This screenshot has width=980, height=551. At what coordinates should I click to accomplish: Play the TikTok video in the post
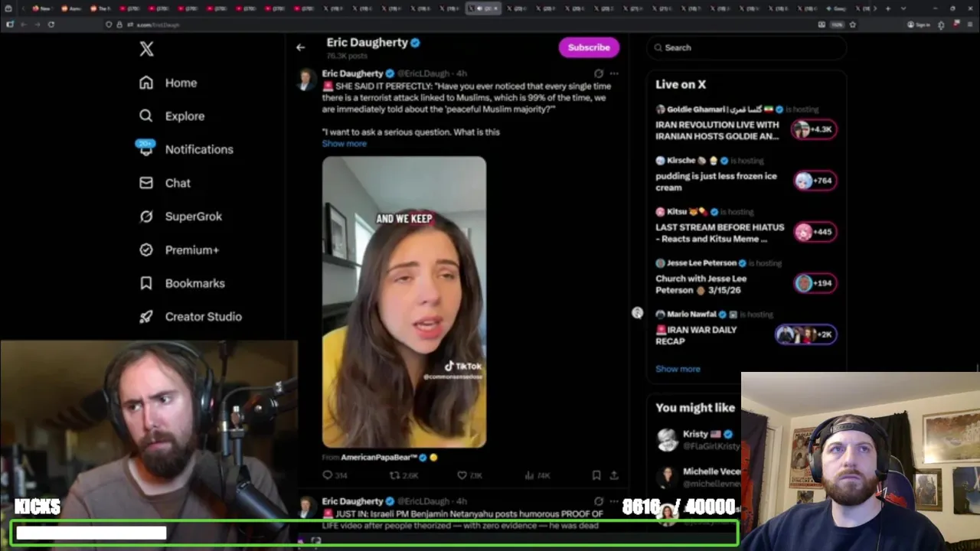(x=404, y=302)
